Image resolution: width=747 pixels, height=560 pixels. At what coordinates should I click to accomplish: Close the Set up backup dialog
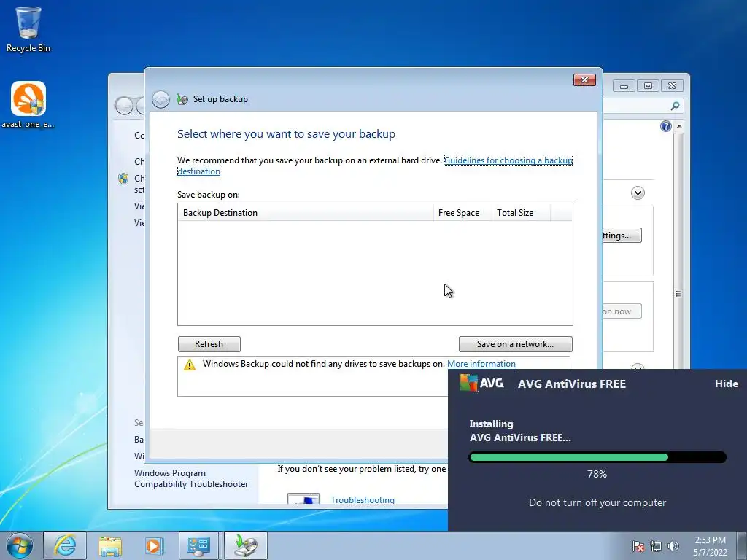pos(584,80)
